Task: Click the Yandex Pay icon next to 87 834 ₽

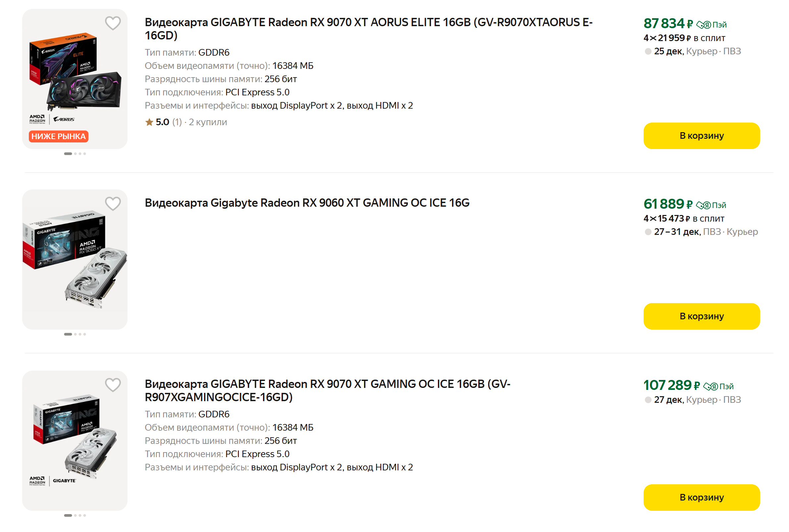Action: tap(703, 25)
